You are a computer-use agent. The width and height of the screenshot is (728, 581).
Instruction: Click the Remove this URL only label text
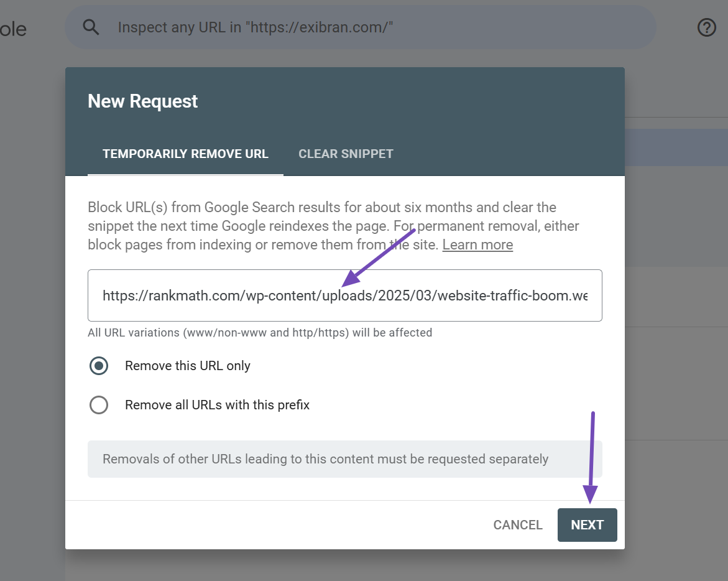click(188, 366)
